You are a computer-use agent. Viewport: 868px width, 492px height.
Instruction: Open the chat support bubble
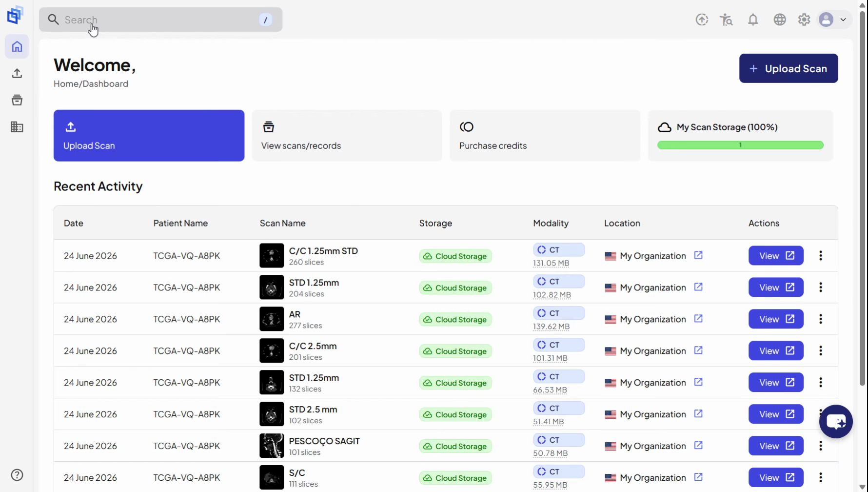point(836,421)
